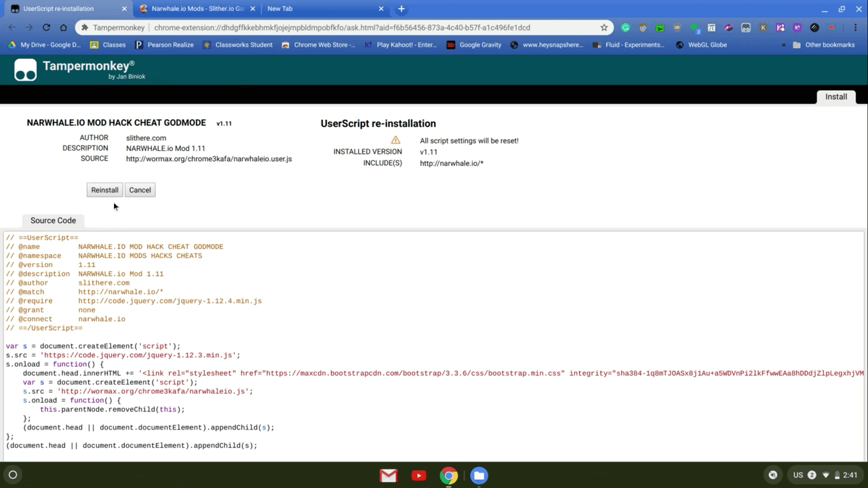The width and height of the screenshot is (868, 488).
Task: Open the ChromeOS launcher circle
Action: (12, 474)
